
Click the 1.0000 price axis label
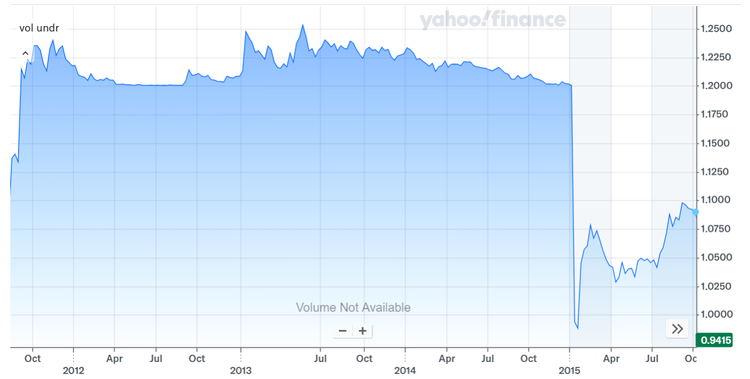coord(716,314)
